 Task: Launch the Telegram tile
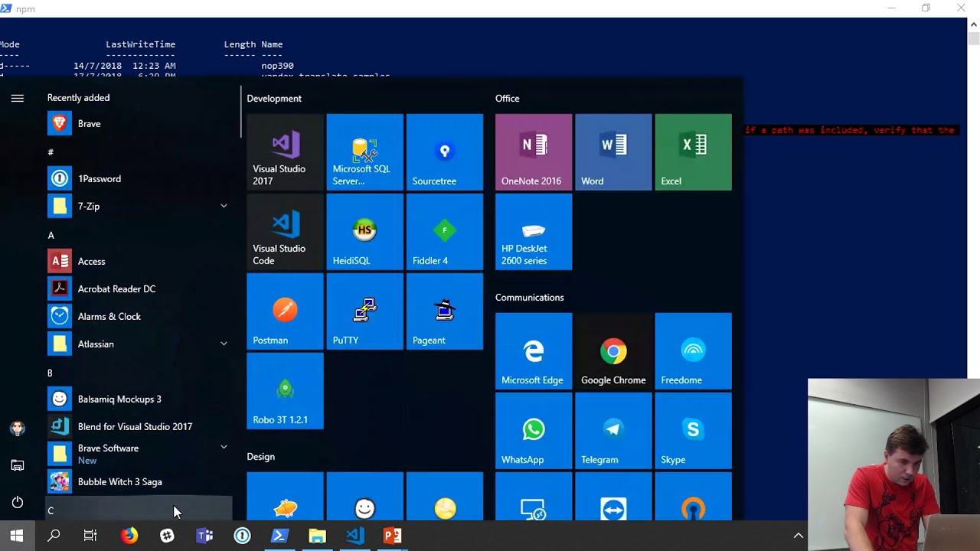tap(612, 430)
